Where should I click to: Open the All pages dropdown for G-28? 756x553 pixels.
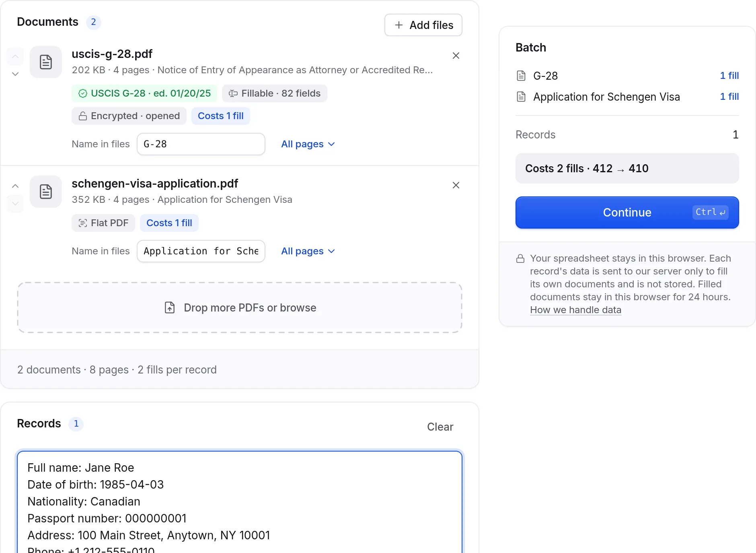tap(308, 144)
